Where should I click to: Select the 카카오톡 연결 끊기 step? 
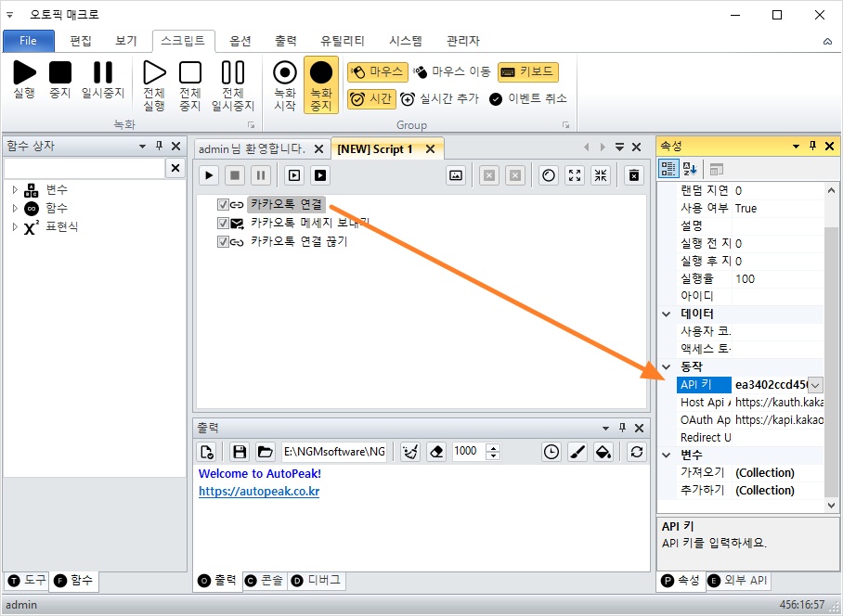[x=299, y=242]
